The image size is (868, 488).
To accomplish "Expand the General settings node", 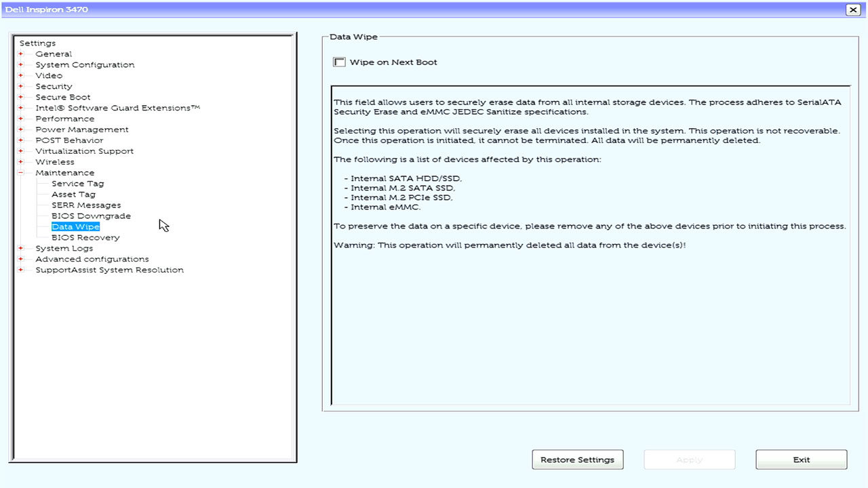I will click(x=21, y=54).
